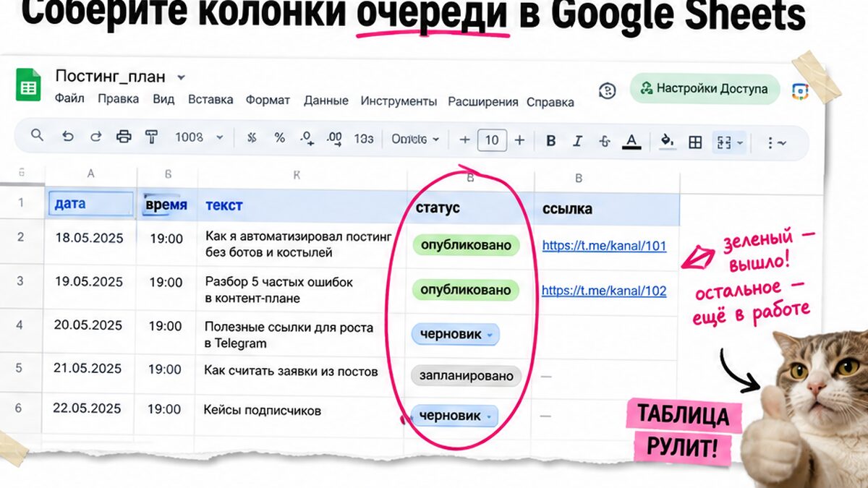Image resolution: width=868 pixels, height=488 pixels.
Task: Select row header number 3
Action: [x=20, y=281]
